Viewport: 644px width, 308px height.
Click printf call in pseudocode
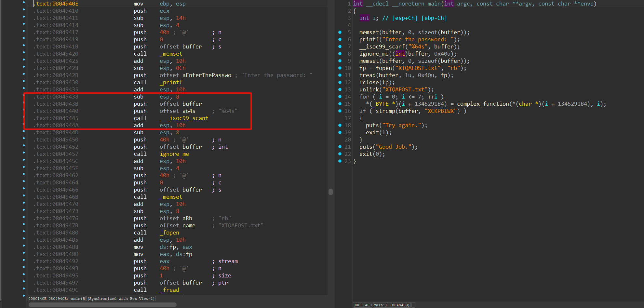click(x=369, y=39)
